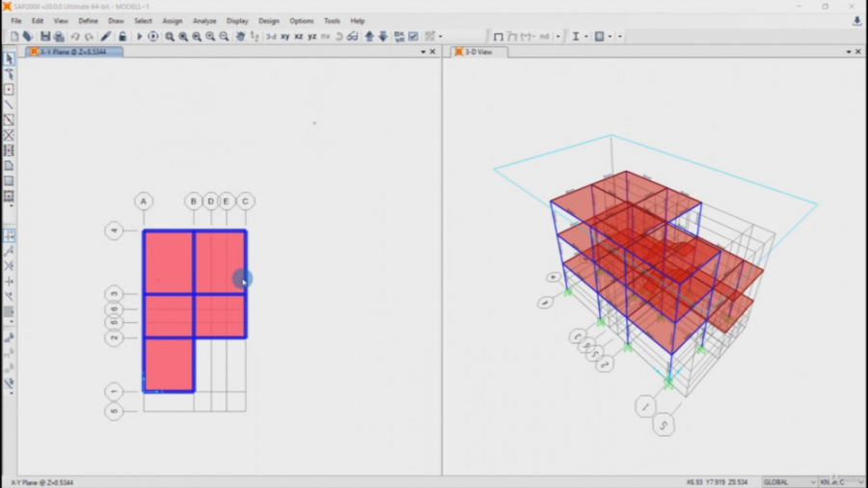868x488 pixels.
Task: Redo the action via toolbar icon
Action: pos(89,37)
